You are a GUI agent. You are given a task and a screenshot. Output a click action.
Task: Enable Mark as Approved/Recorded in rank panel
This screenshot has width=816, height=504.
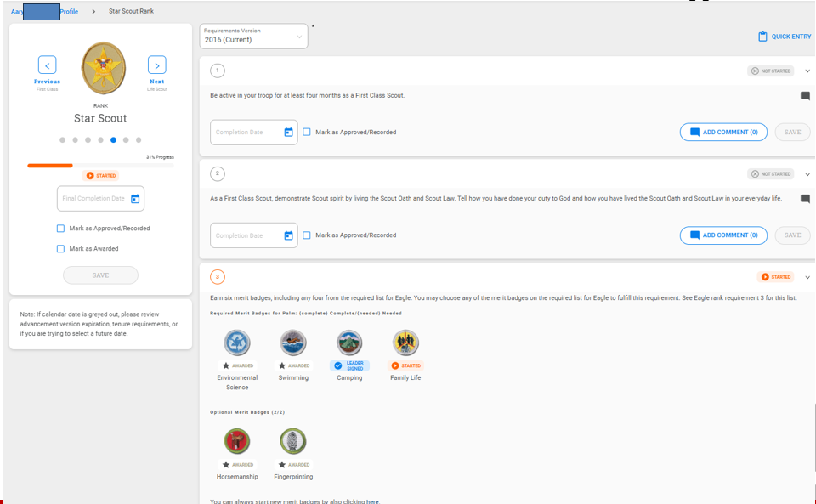coord(60,229)
